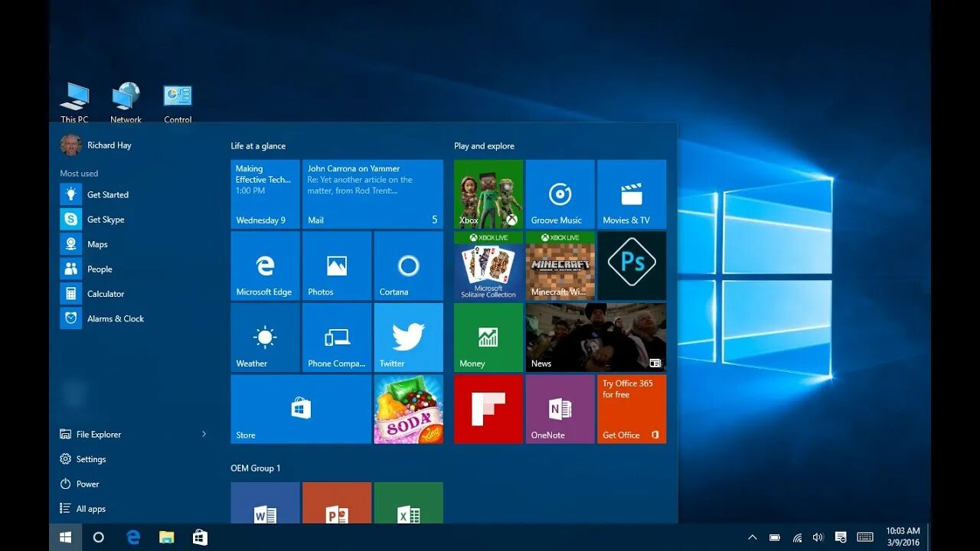Open Get Started from Most used
The width and height of the screenshot is (980, 551).
pyautogui.click(x=134, y=194)
